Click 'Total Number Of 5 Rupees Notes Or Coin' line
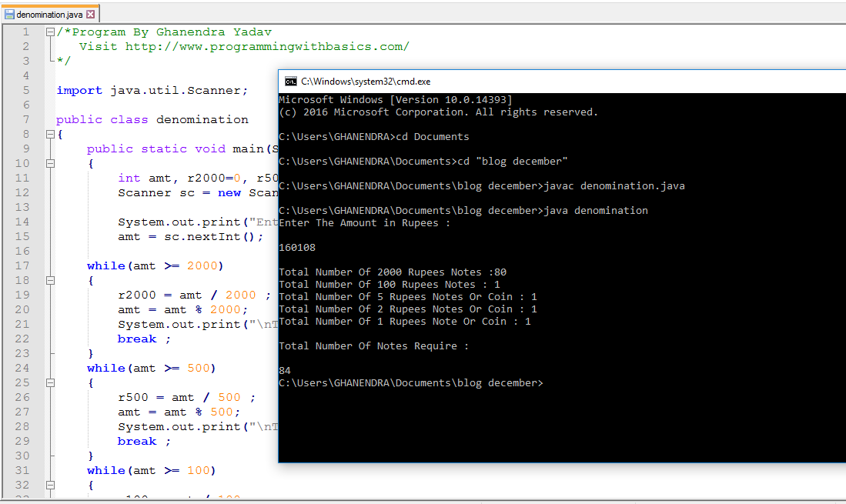This screenshot has height=504, width=846. coord(408,297)
